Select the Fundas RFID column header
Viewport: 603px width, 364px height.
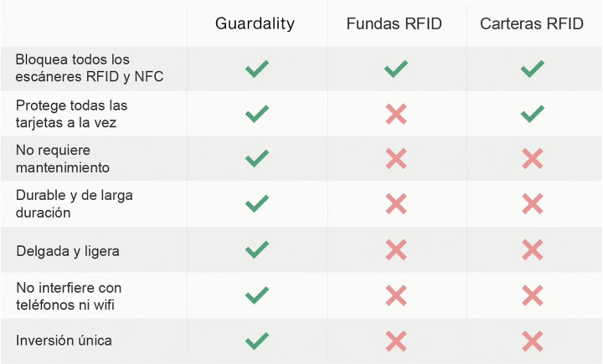point(394,23)
